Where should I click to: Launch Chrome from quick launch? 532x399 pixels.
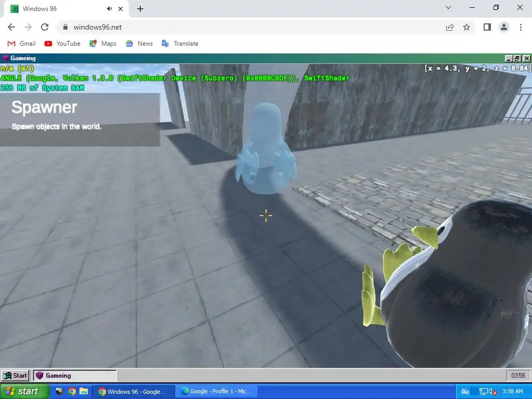72,392
